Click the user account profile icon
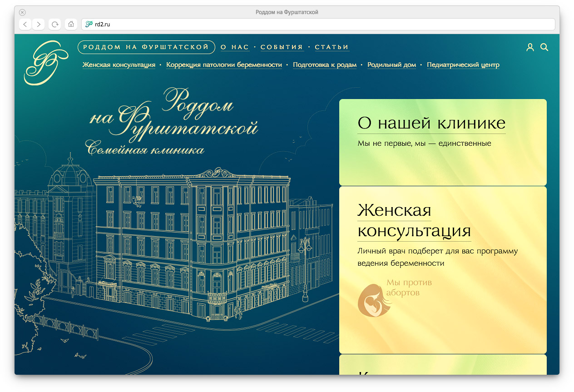574x392 pixels. (529, 47)
